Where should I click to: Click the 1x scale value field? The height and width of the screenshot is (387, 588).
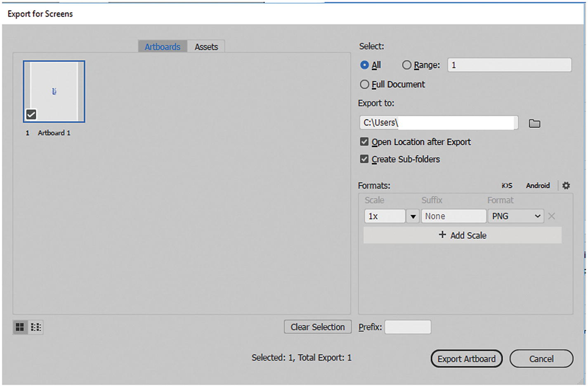click(385, 216)
